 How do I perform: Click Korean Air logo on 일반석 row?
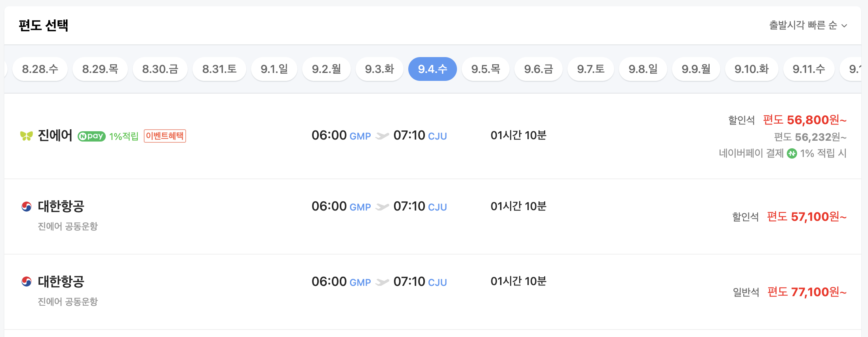(27, 282)
